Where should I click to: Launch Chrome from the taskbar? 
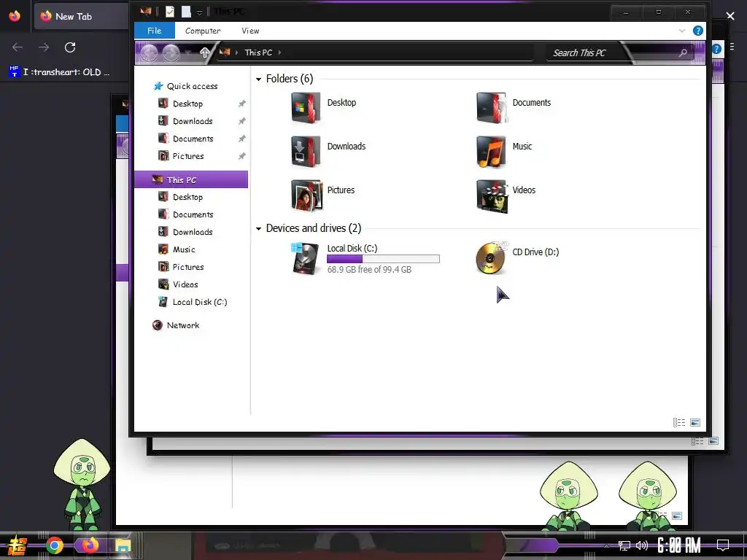point(55,545)
